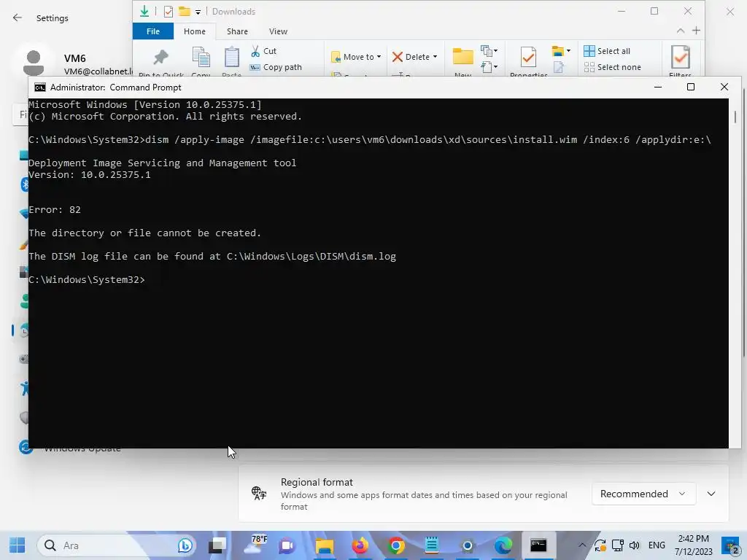Click the VM6 user avatar in Settings

(34, 62)
